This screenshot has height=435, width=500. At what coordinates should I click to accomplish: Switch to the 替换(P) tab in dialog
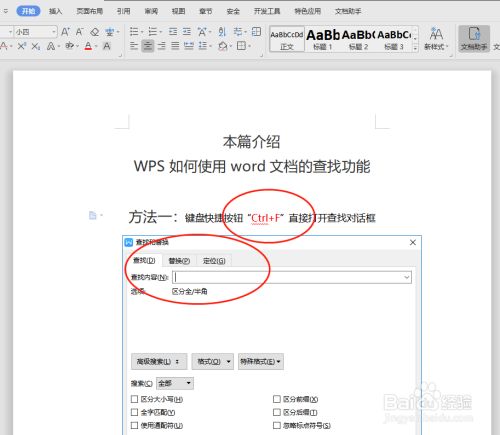tap(179, 261)
